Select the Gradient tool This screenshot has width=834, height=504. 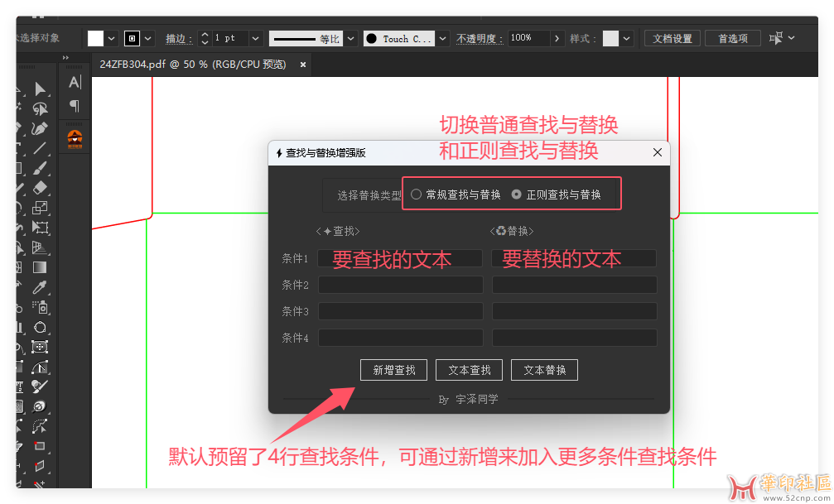40,267
